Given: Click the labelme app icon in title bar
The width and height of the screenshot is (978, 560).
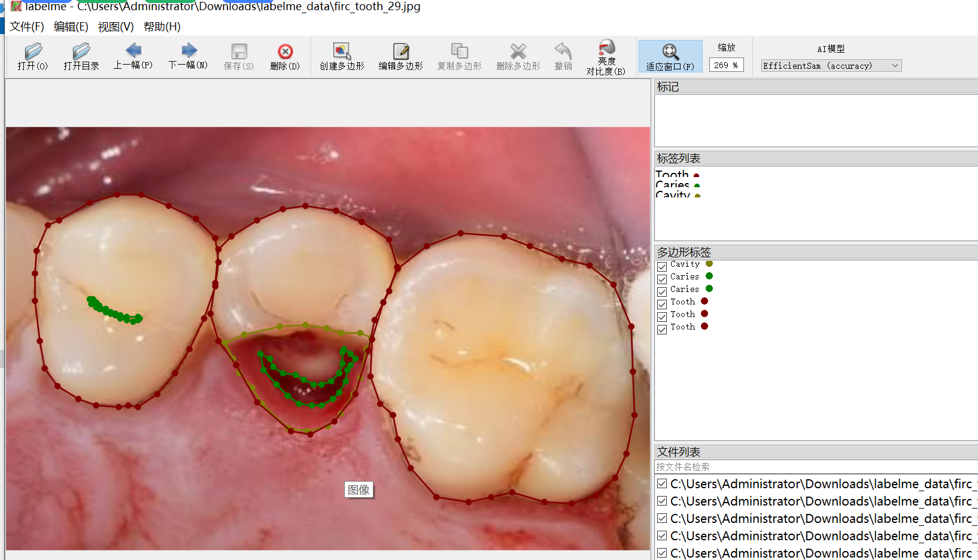Looking at the screenshot, I should [16, 6].
